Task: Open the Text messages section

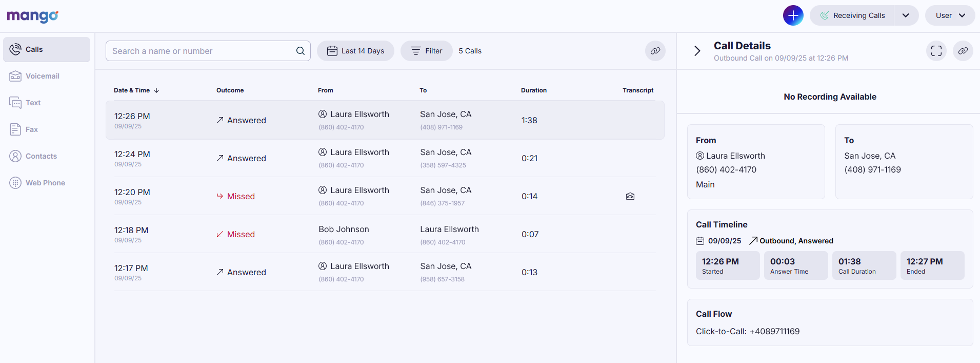Action: [33, 103]
